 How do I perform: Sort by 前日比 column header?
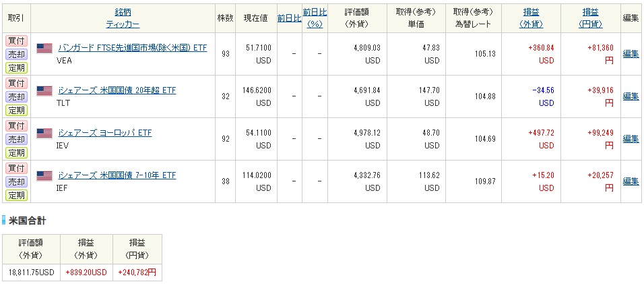[x=289, y=18]
